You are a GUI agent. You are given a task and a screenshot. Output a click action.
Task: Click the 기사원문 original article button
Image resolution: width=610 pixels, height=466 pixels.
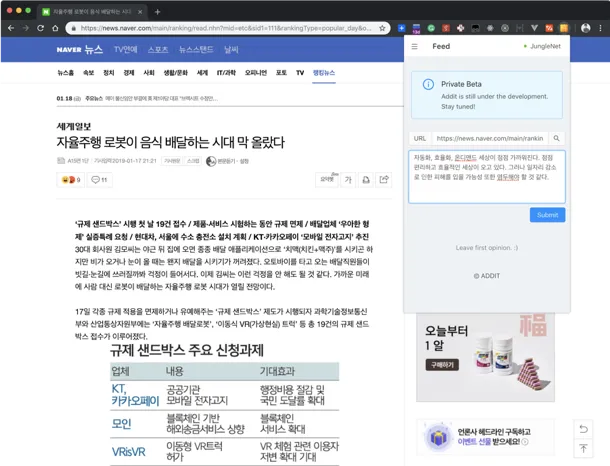[172, 161]
